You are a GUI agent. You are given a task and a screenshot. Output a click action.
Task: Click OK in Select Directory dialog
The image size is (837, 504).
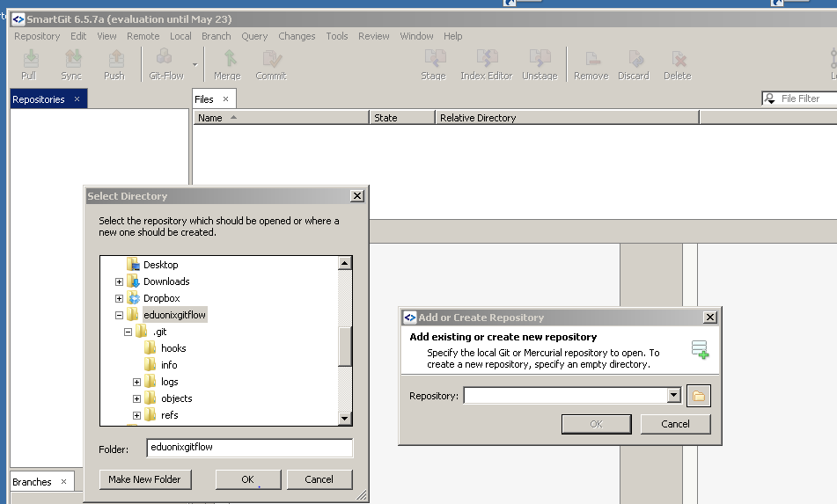(248, 479)
